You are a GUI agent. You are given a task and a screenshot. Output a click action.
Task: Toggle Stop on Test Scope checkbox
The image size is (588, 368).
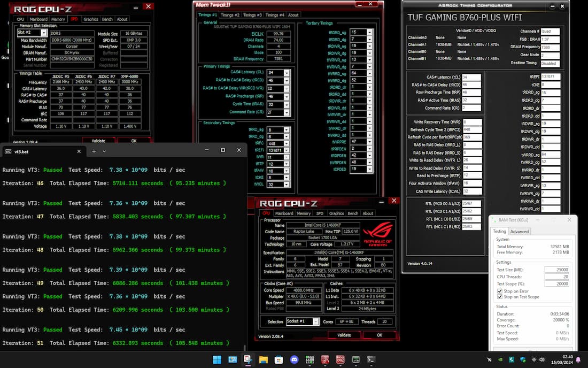click(x=499, y=297)
